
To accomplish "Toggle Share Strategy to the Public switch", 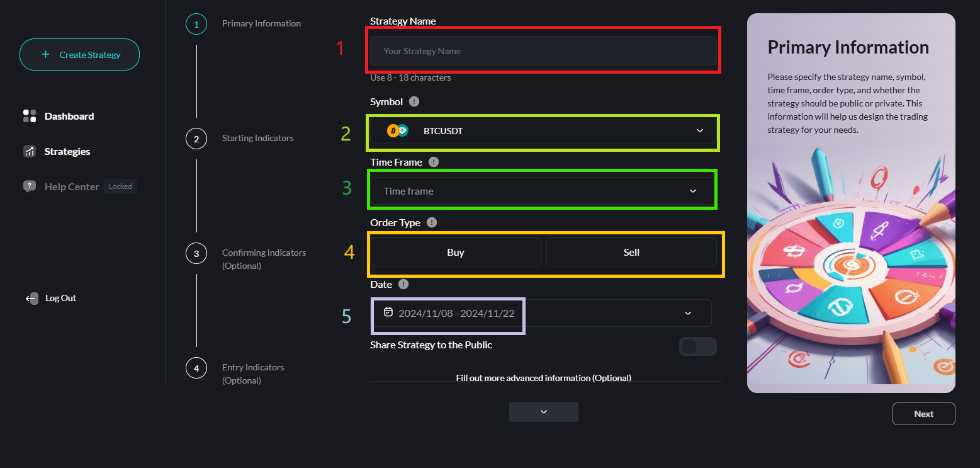I will coord(697,346).
